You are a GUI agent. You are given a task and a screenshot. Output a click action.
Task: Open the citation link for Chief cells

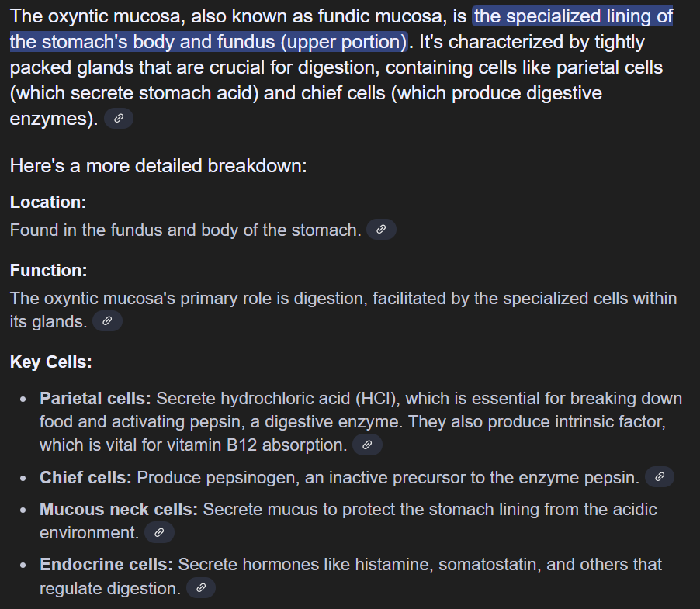click(x=659, y=477)
